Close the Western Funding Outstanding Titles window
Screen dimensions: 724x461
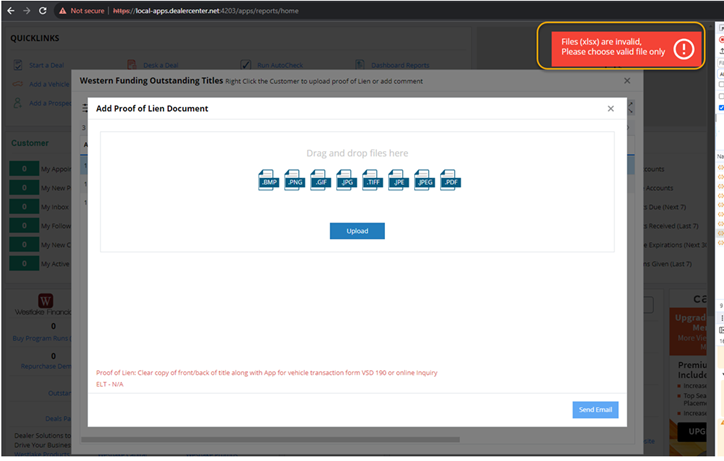pos(627,81)
